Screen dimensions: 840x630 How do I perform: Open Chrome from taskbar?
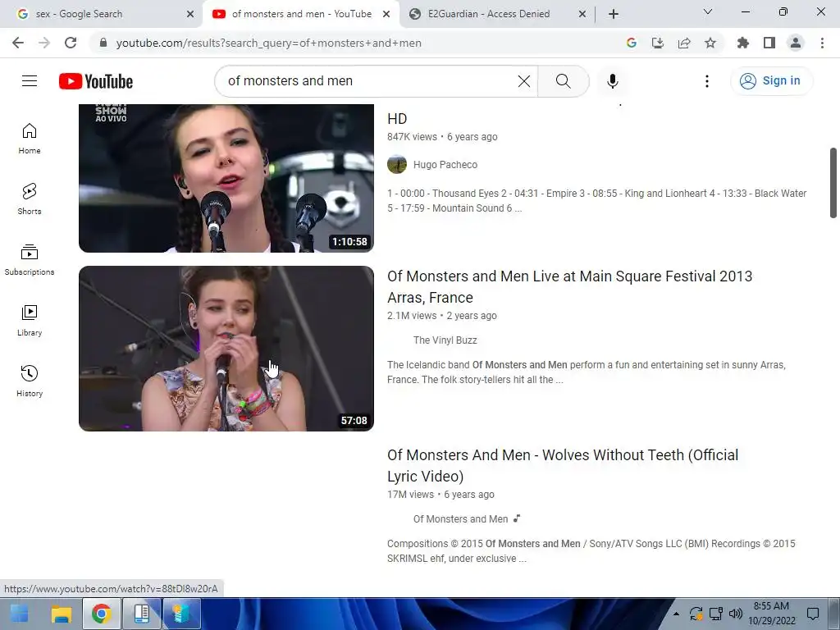pos(101,614)
